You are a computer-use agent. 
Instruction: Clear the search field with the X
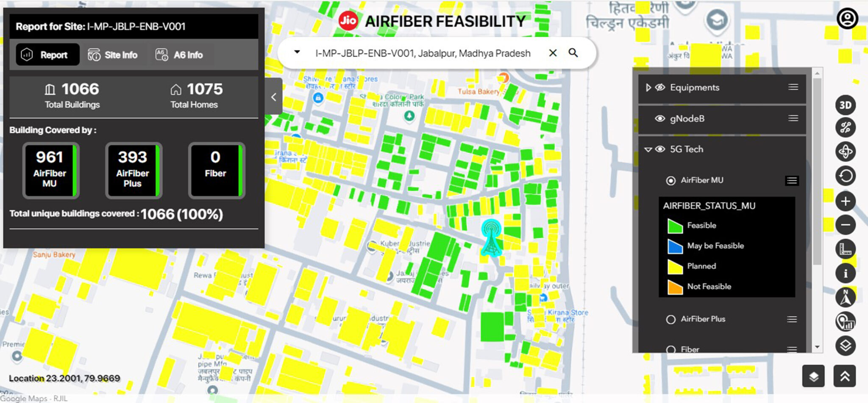(x=553, y=53)
